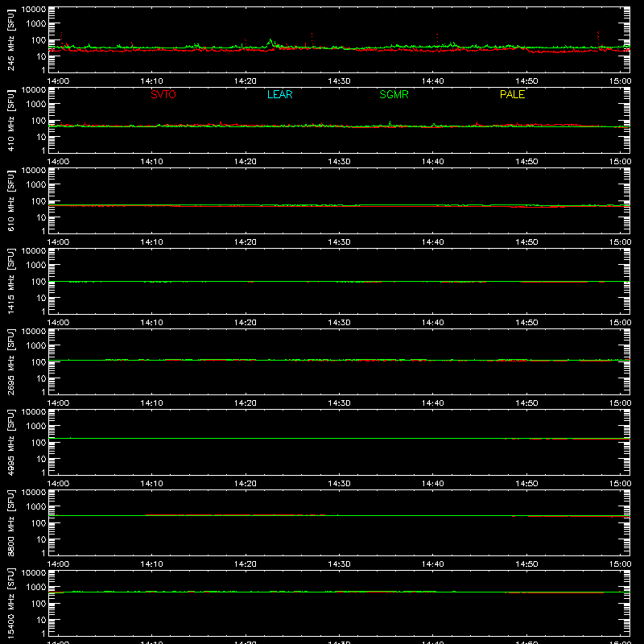Click the 1000 tick on the 410 MHz axis
Viewport: 644px width, 644px height.
36,104
